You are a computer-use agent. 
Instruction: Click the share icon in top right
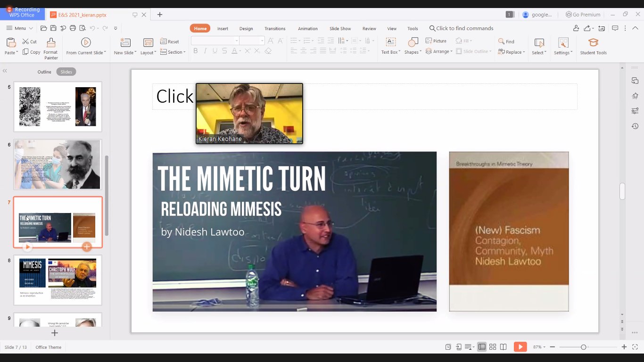(587, 28)
